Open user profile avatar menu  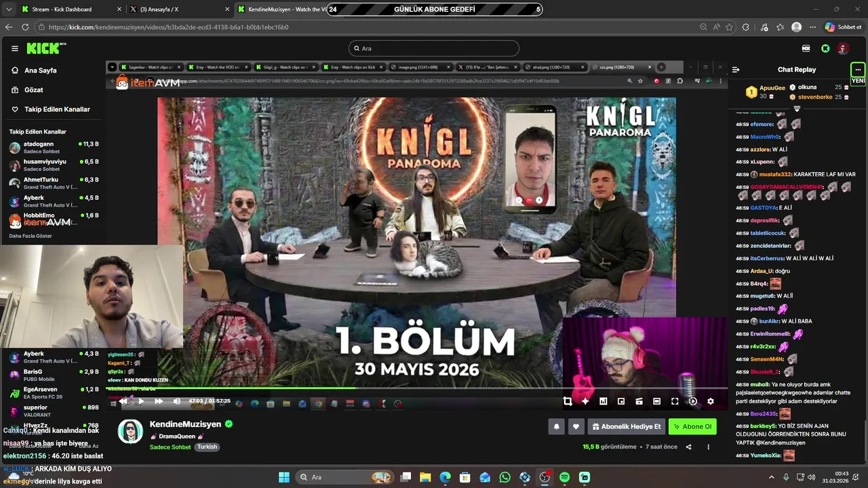tap(843, 49)
